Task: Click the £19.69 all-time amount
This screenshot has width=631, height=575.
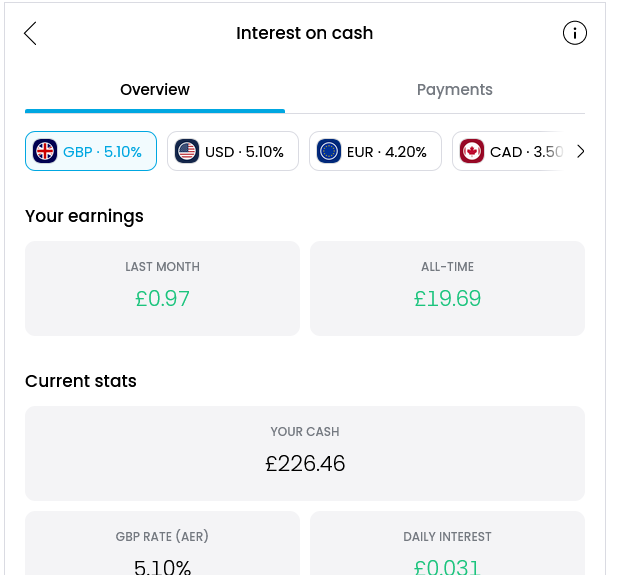Action: click(x=447, y=299)
